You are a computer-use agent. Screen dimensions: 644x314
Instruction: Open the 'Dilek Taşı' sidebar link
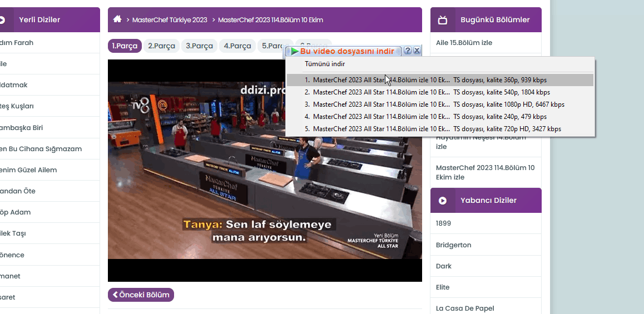tap(13, 233)
